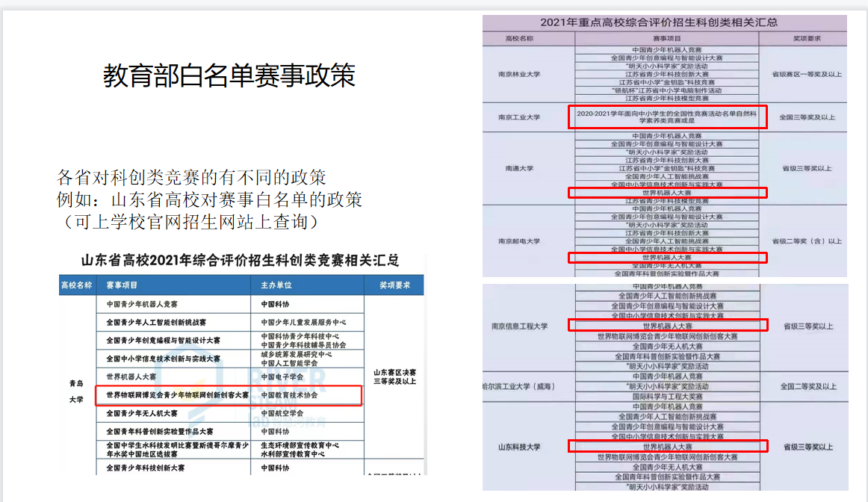Click award requirement "省级二等奖（含）以上"

coord(807,241)
